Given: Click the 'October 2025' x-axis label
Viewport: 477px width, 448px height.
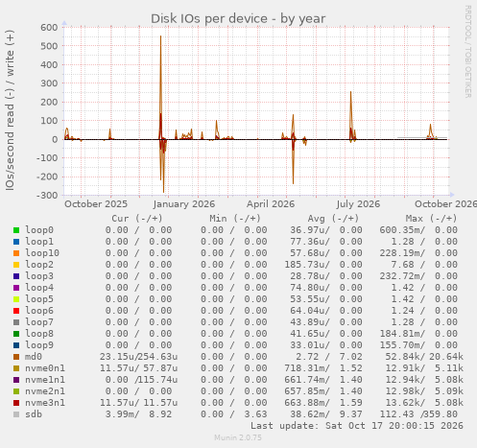Looking at the screenshot, I should (x=96, y=204).
